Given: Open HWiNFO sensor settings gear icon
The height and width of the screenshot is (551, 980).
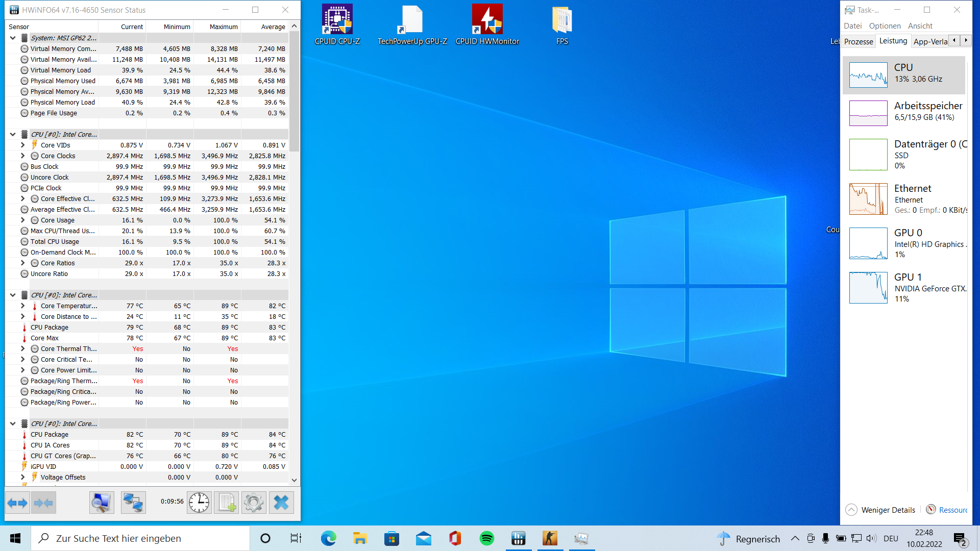Looking at the screenshot, I should 254,503.
